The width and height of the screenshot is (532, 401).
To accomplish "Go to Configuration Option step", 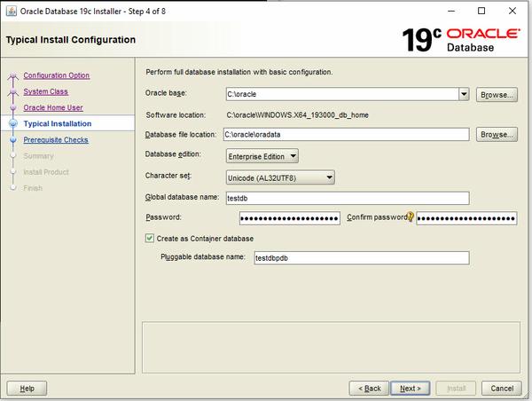I will pos(56,75).
